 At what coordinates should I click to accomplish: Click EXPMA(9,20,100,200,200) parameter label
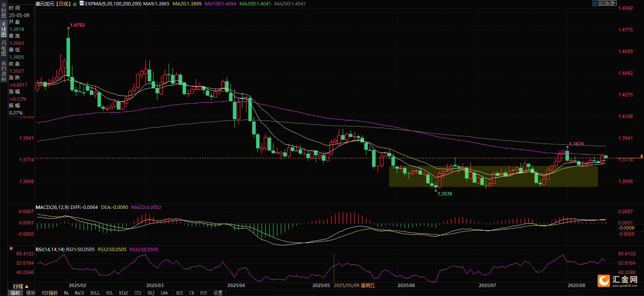tap(113, 3)
